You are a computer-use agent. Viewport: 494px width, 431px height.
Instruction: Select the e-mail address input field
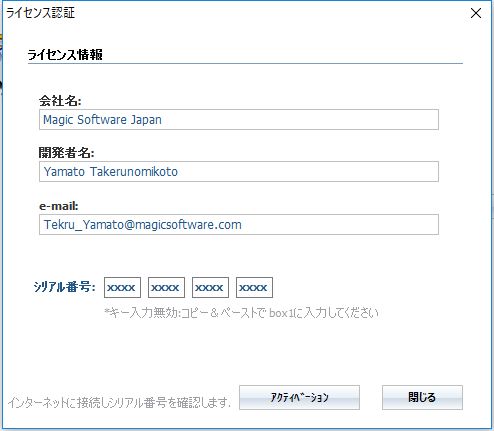239,224
